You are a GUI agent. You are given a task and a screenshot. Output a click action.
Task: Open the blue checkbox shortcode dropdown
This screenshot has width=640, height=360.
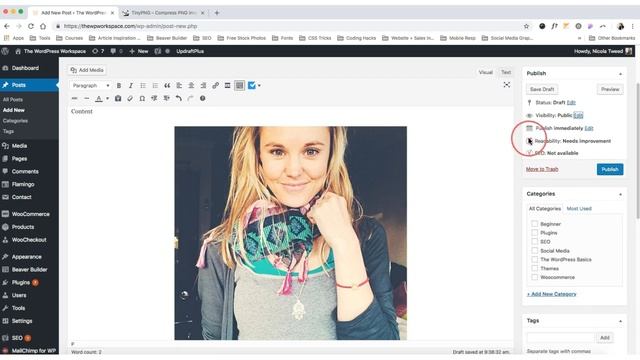click(x=259, y=86)
